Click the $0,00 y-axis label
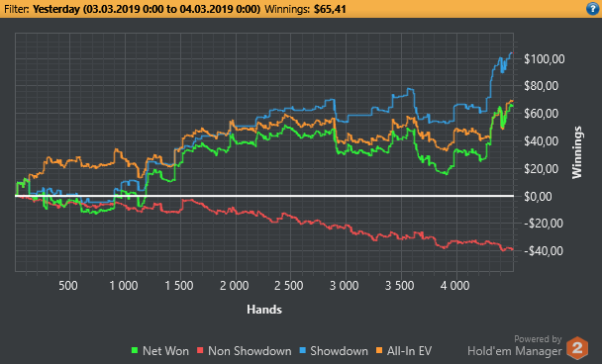 (539, 197)
